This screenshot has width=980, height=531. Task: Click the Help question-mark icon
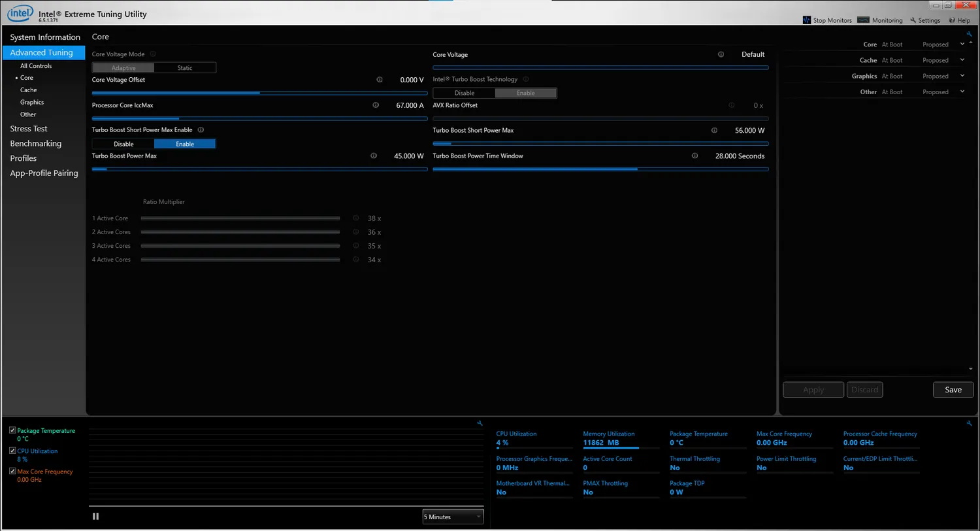pos(953,20)
